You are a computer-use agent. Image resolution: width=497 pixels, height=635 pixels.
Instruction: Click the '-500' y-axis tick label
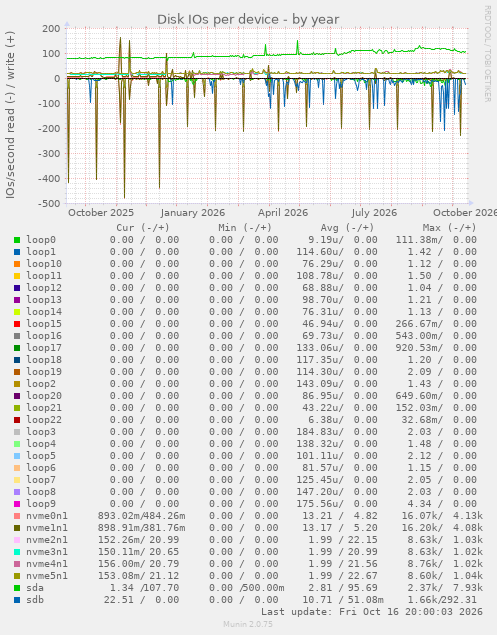pos(49,204)
